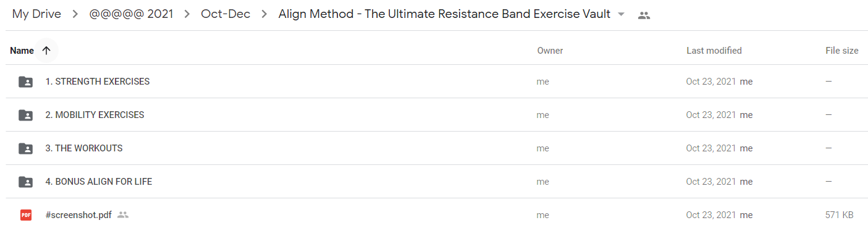Click the shared folder icon for Mobility Exercises

click(25, 115)
